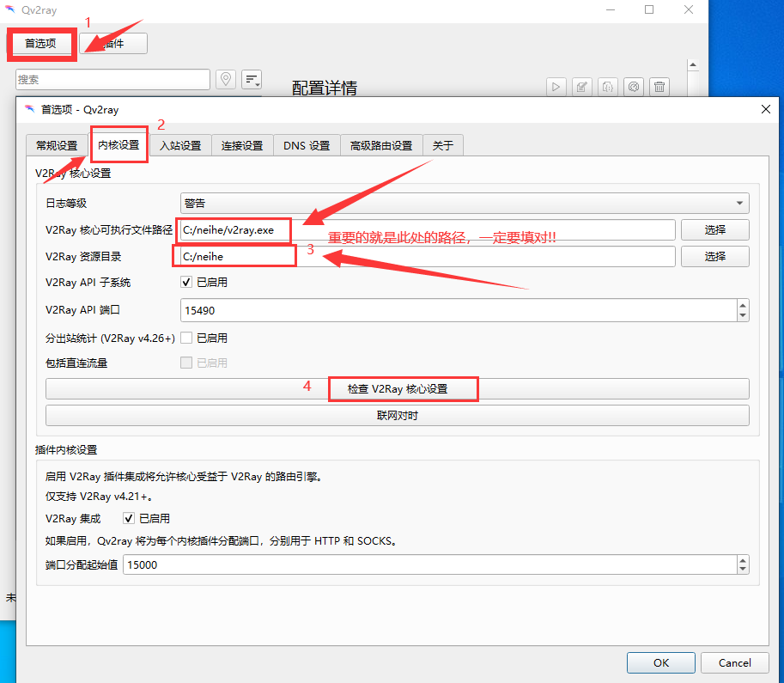This screenshot has width=784, height=683.
Task: Switch to the DNS 设置 tab
Action: (307, 145)
